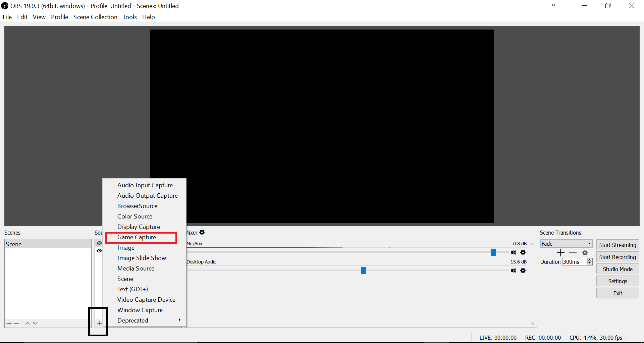
Task: Select BrowserSource from the list
Action: coord(144,206)
